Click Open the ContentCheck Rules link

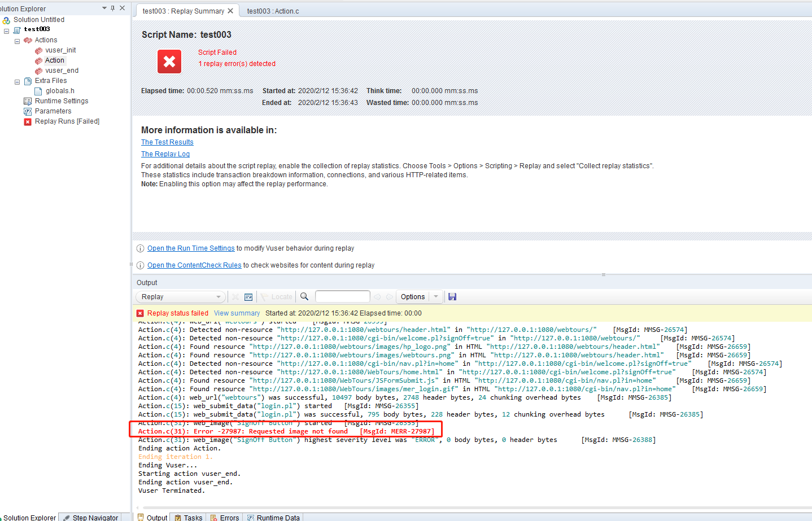click(x=194, y=265)
